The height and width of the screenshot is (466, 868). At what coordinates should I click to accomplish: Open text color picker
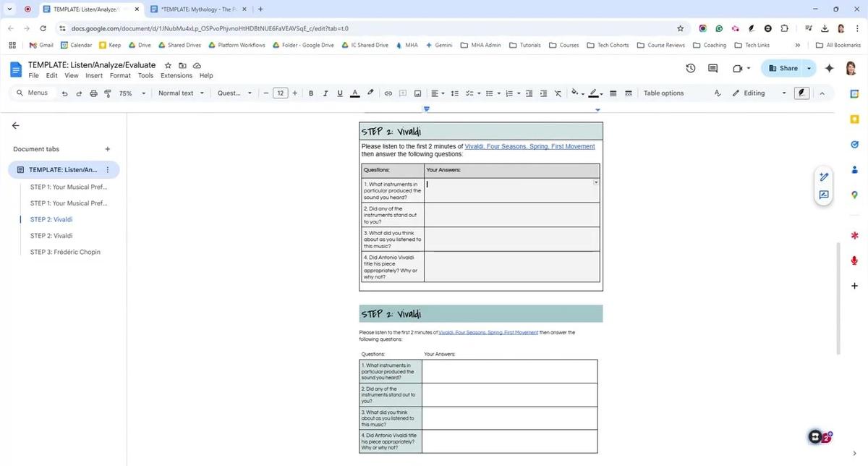[x=354, y=93]
